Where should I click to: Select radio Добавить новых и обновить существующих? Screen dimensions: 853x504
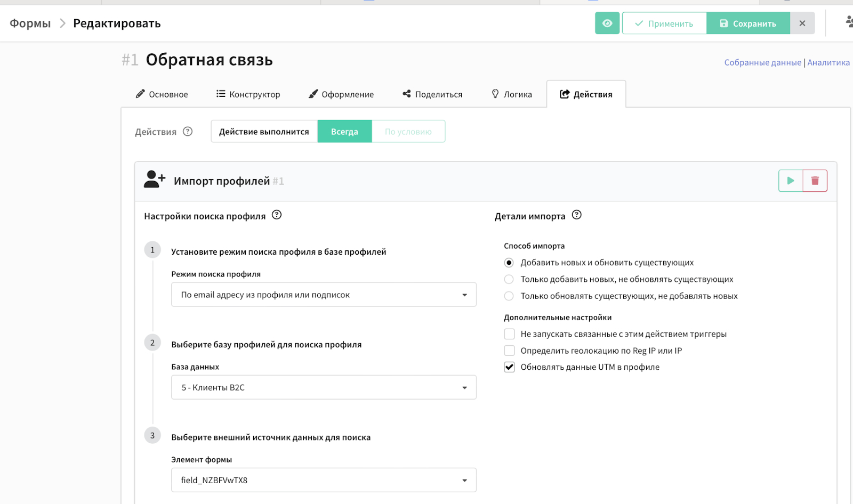[x=509, y=263]
